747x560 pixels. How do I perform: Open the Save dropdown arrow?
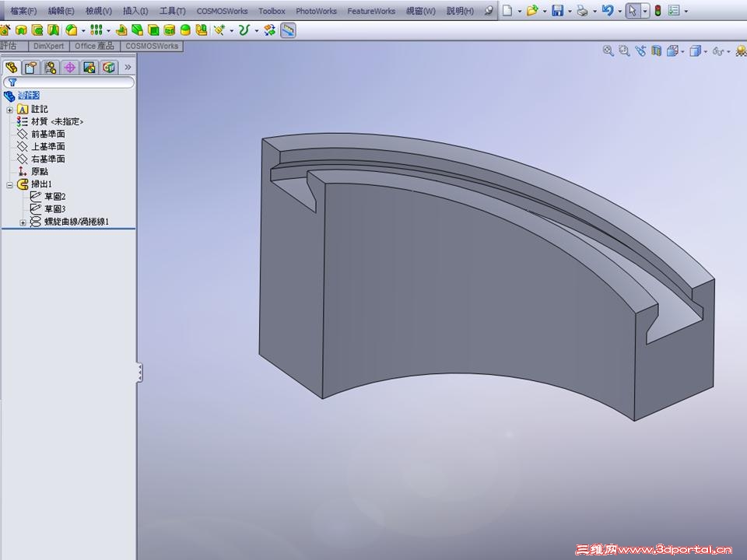pos(570,11)
